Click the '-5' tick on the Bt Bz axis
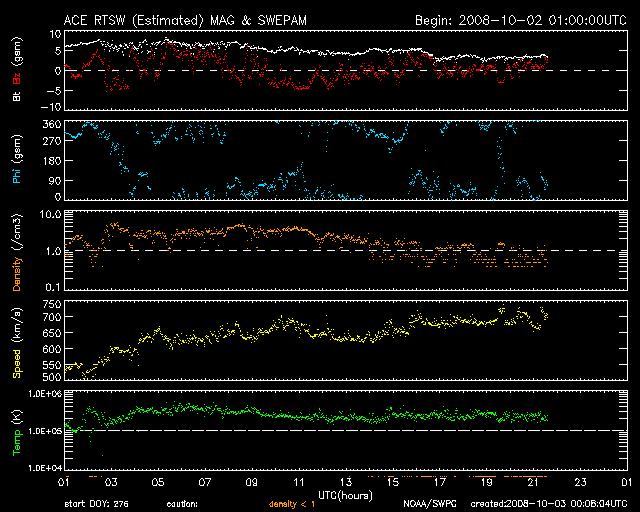The height and width of the screenshot is (512, 640). (53, 90)
